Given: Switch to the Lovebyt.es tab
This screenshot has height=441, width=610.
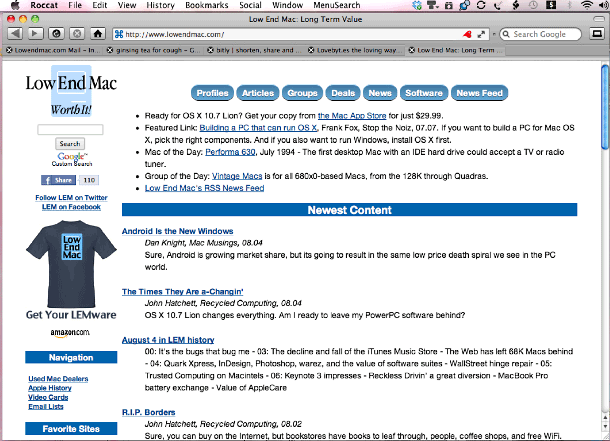Looking at the screenshot, I should tap(354, 50).
